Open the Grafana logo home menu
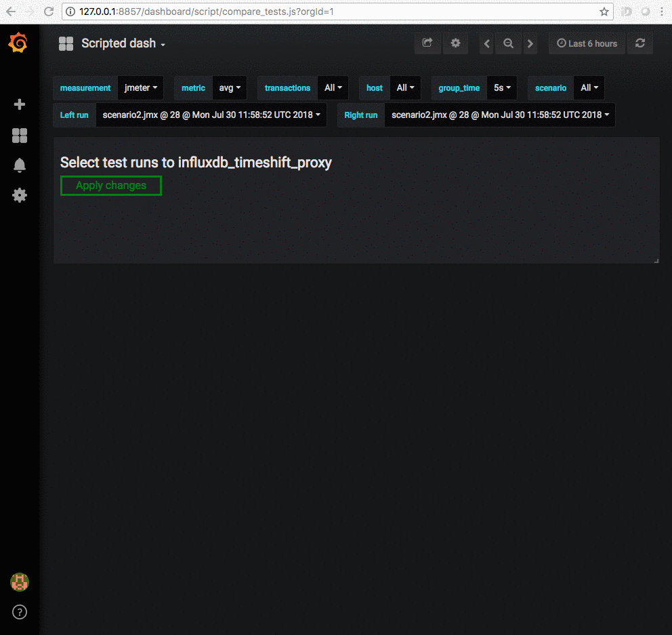Viewport: 672px width, 635px height. [18, 43]
